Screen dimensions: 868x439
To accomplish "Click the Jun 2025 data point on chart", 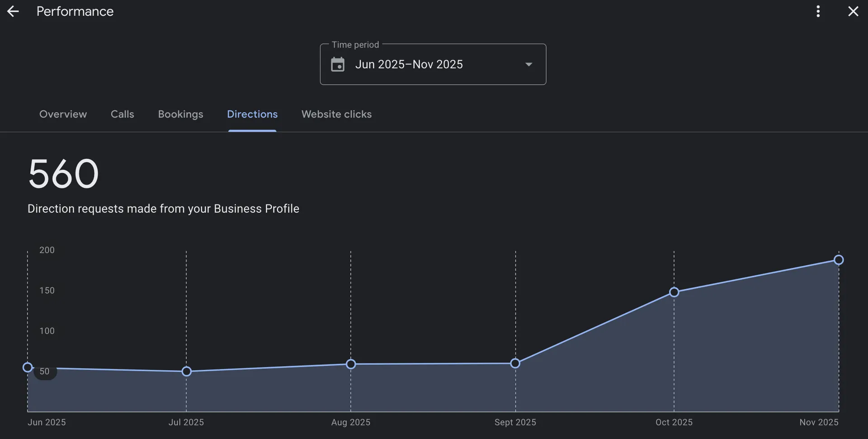I will 28,367.
